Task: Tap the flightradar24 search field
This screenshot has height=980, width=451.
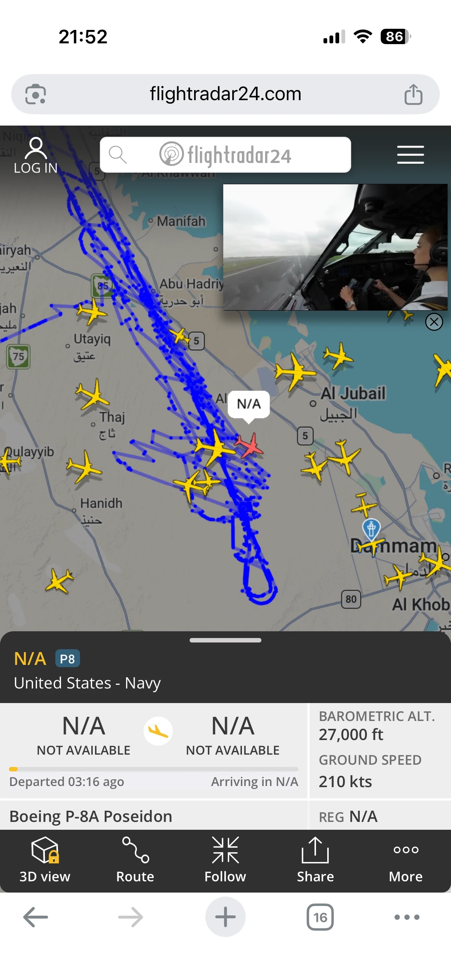Action: (225, 155)
